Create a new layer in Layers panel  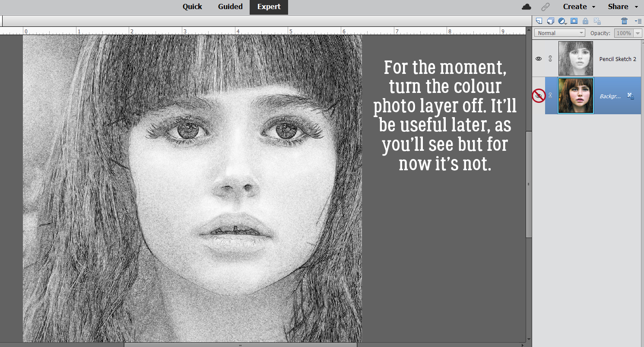[x=539, y=21]
